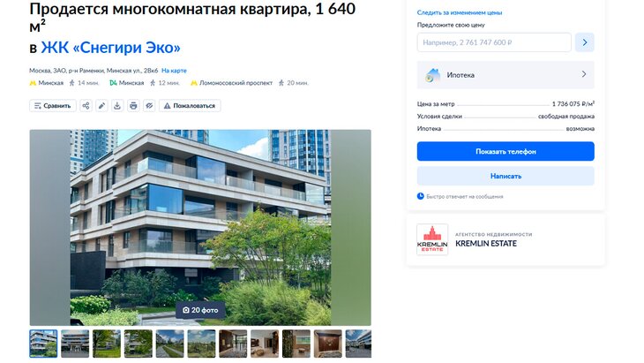Viewport: 644px width, 363px height.
Task: Click Сравнить compare button
Action: click(x=53, y=106)
